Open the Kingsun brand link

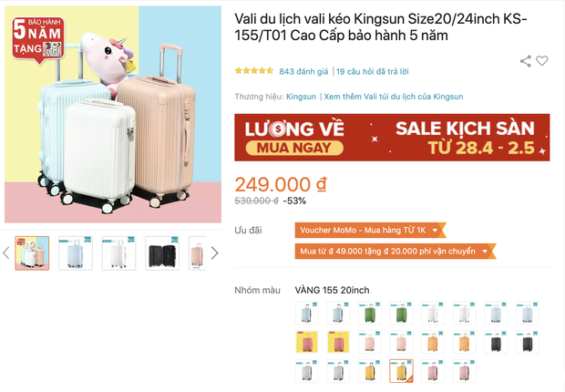[x=301, y=97]
